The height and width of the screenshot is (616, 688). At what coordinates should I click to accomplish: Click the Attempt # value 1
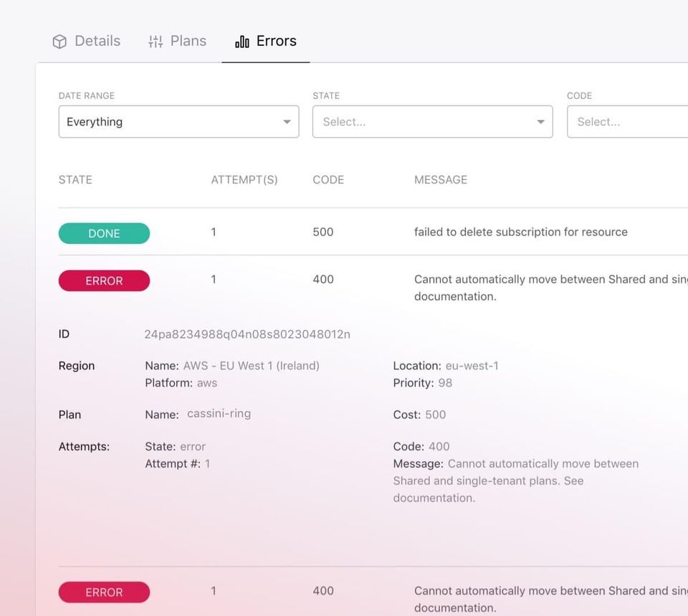208,464
